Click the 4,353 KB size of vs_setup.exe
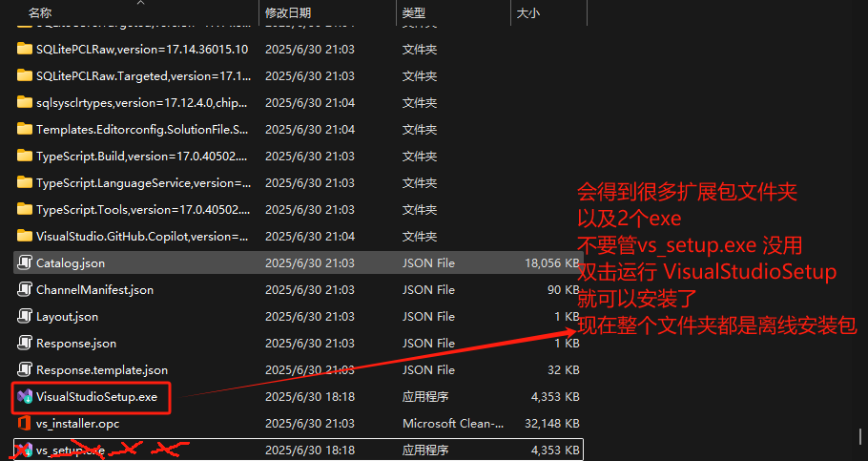868x461 pixels. pyautogui.click(x=555, y=450)
